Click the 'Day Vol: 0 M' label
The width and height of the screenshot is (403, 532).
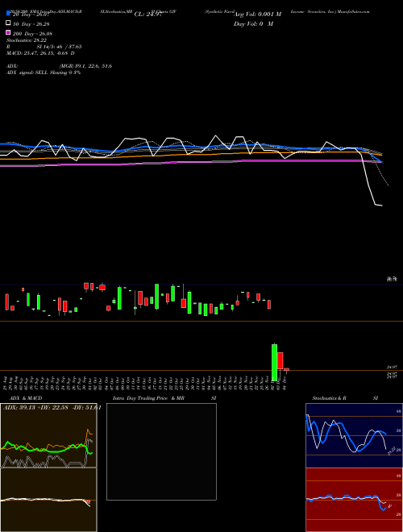click(253, 23)
